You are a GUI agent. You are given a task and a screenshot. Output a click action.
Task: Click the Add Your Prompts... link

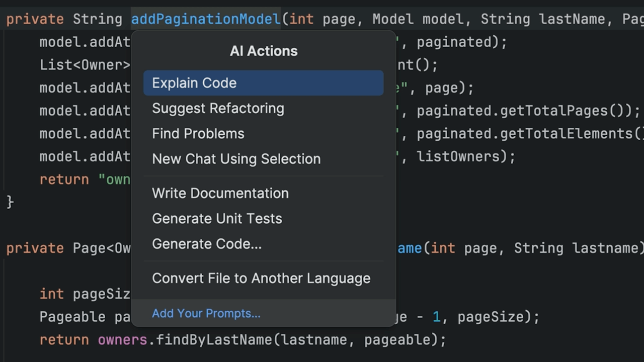(x=206, y=313)
